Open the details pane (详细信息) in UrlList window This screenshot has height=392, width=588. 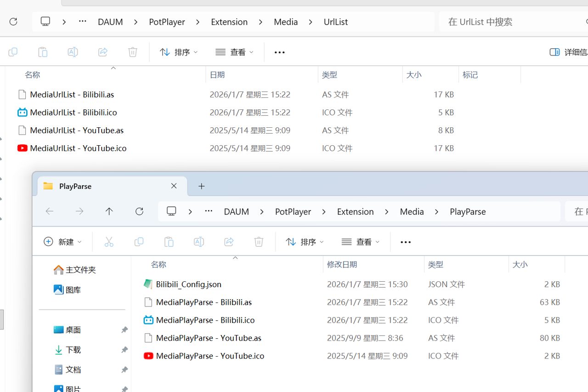[569, 52]
